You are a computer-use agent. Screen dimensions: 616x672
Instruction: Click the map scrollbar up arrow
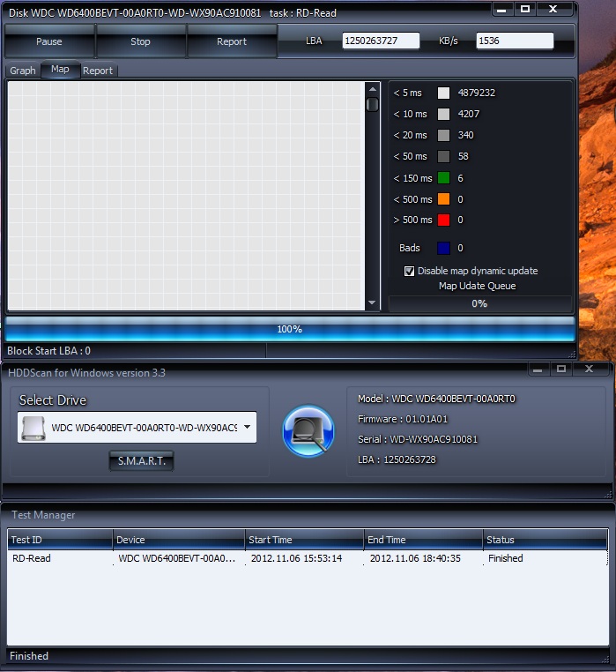[372, 90]
